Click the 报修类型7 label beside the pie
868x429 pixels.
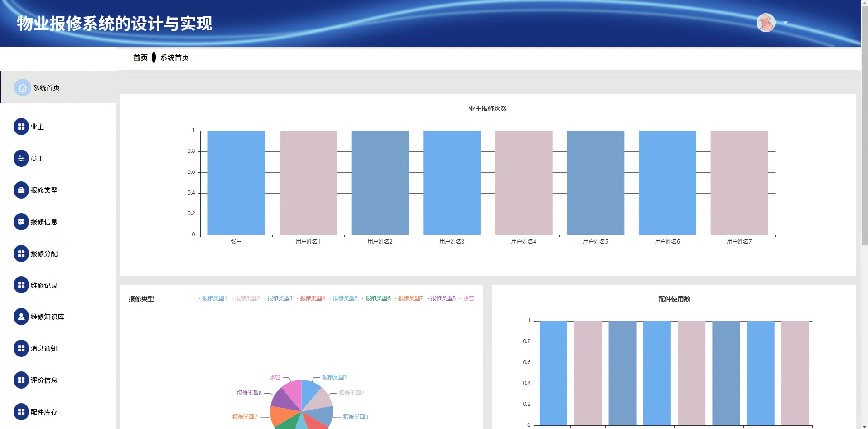(x=245, y=417)
